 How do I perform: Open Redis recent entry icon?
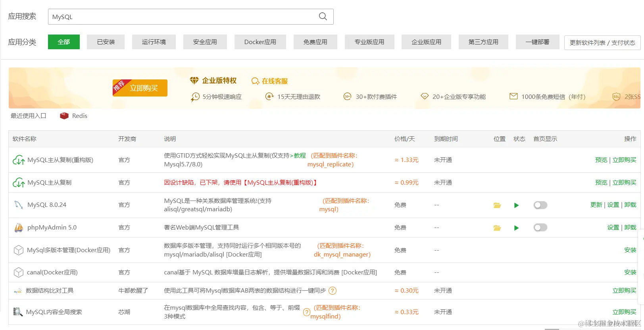[64, 116]
